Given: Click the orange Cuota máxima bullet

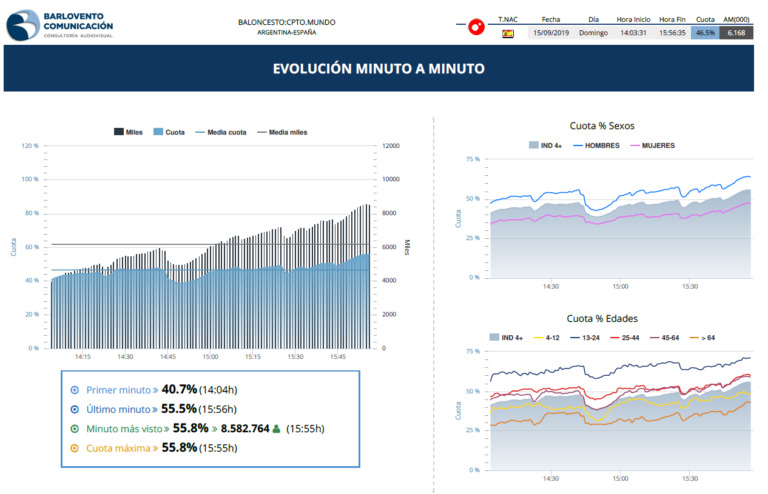Looking at the screenshot, I should click(x=75, y=447).
